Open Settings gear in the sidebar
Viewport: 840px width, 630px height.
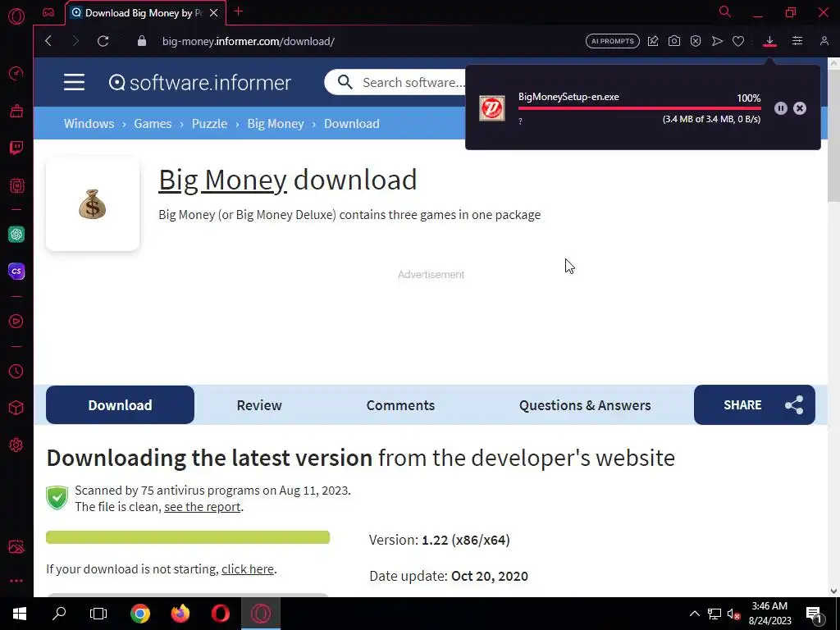[16, 445]
